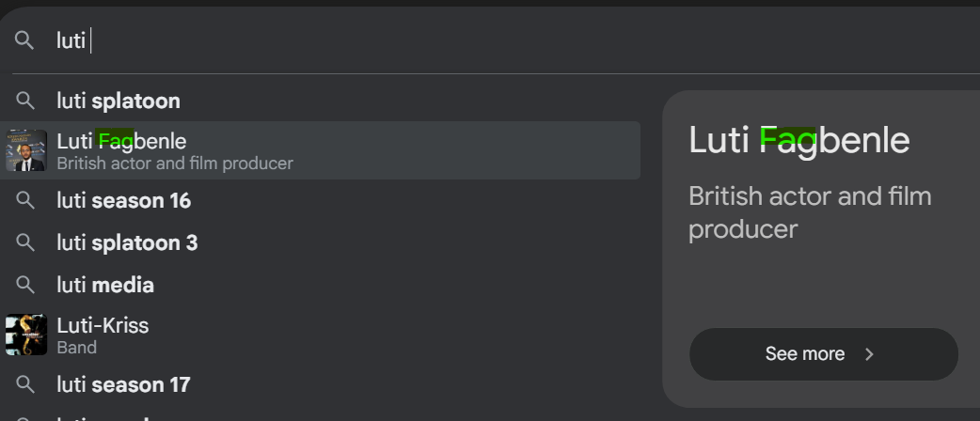The image size is (980, 421).
Task: Click the Luti Fagbenle panel heading
Action: [x=799, y=141]
